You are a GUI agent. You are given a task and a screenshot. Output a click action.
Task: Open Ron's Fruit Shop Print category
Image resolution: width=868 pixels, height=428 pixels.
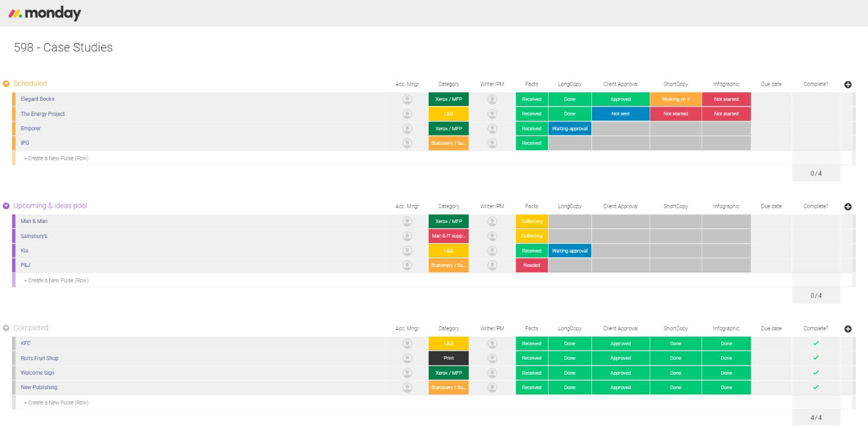448,359
